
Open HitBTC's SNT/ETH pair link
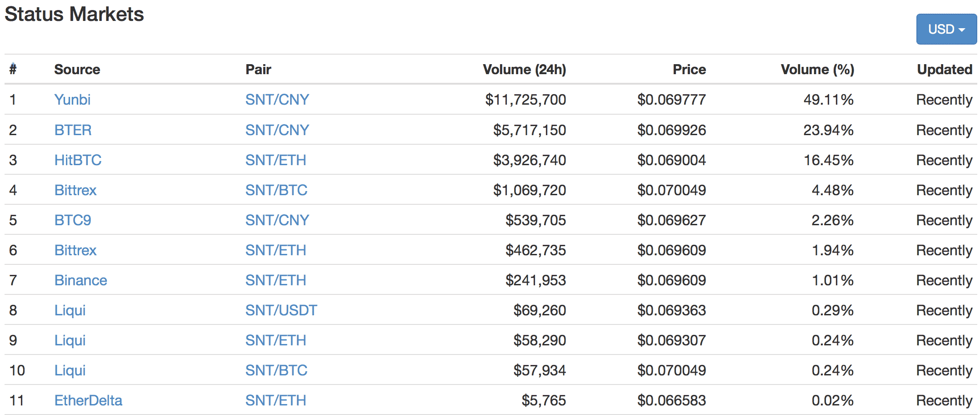click(275, 160)
